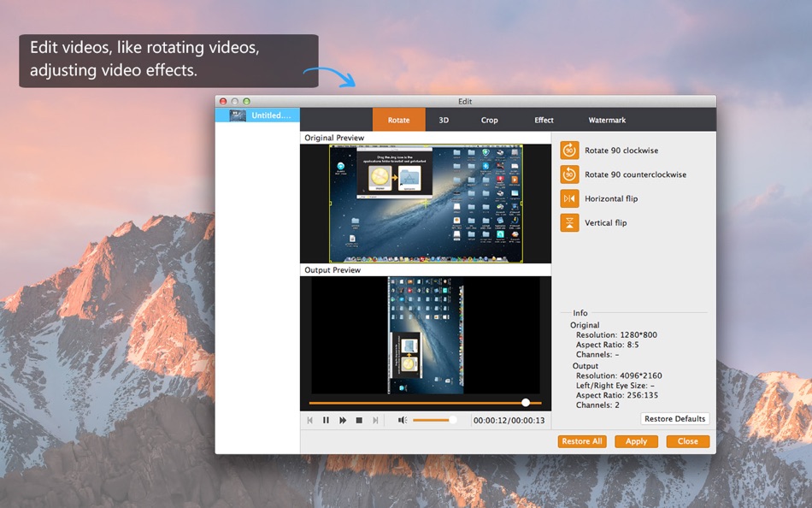This screenshot has width=812, height=508.
Task: Fast forward the preview video
Action: (x=342, y=420)
